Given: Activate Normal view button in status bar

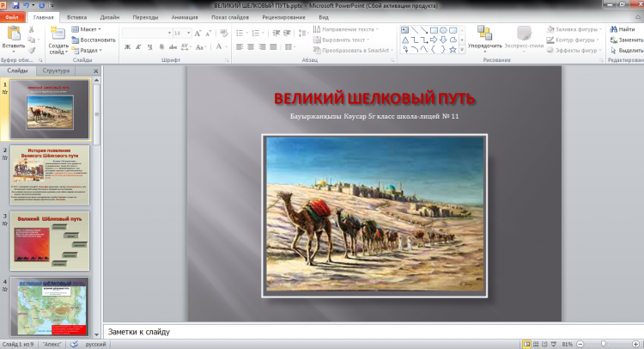Looking at the screenshot, I should coord(526,344).
